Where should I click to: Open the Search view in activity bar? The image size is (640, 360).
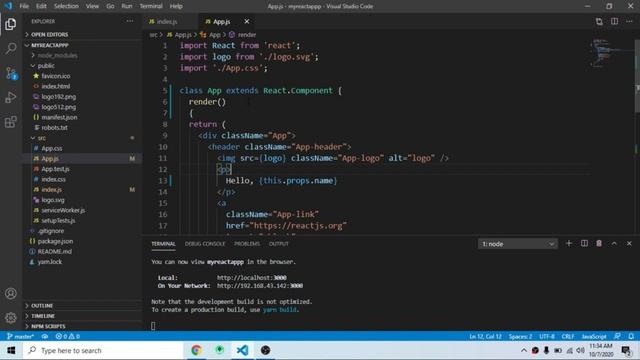tap(11, 48)
